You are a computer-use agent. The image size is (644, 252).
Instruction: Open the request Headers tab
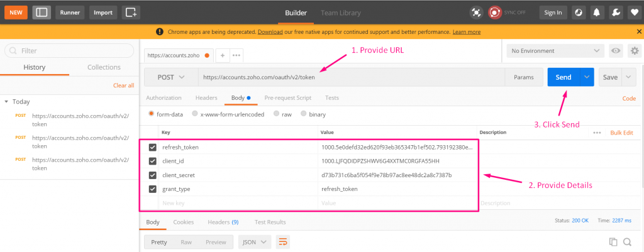[x=206, y=97]
